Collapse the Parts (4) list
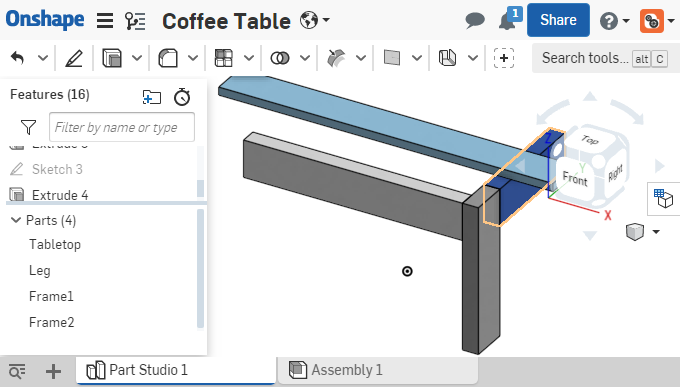The height and width of the screenshot is (387, 680). [x=16, y=220]
